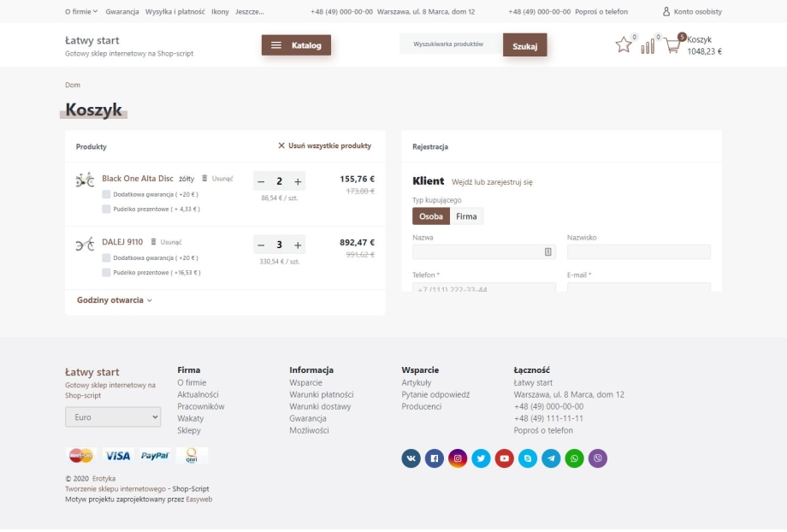
Task: Increase quantity of Black One Alta Disc
Action: point(298,181)
